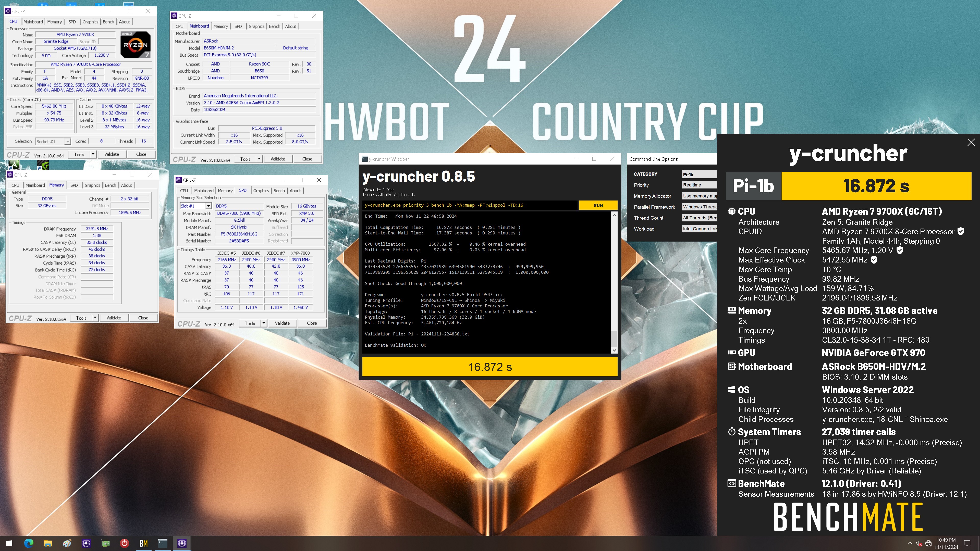
Task: Click the verified shield next to CPUID value
Action: coord(961,231)
